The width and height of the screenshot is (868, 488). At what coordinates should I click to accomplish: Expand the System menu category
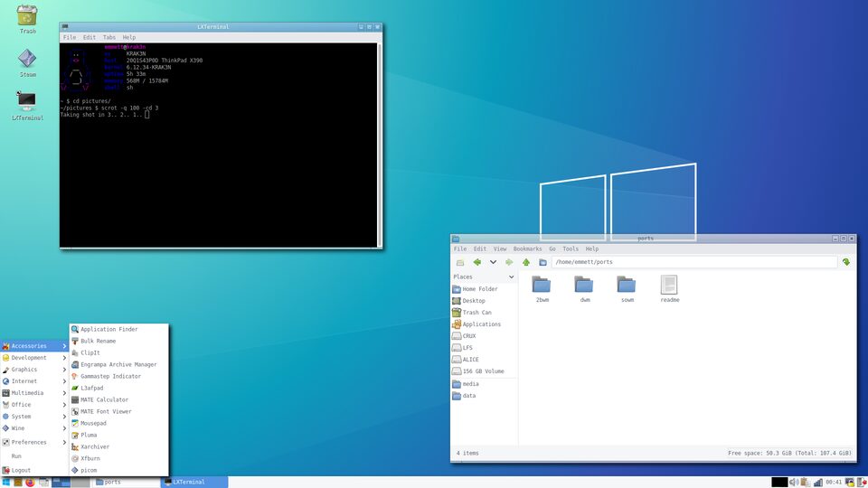point(34,417)
